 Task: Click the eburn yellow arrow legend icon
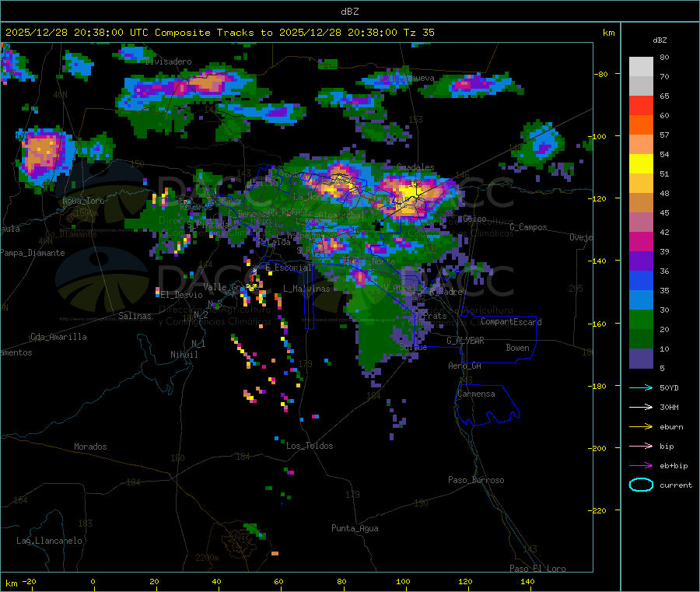pyautogui.click(x=641, y=427)
